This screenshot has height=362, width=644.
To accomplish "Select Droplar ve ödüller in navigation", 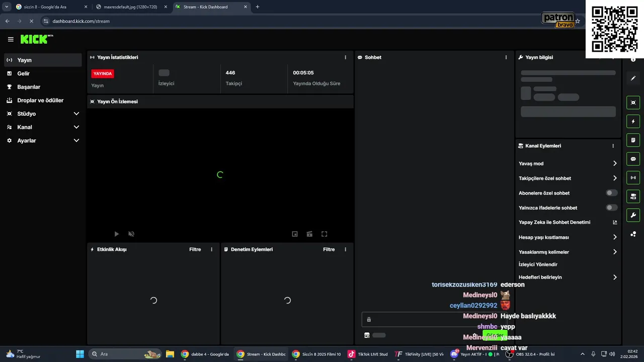I will click(42, 101).
